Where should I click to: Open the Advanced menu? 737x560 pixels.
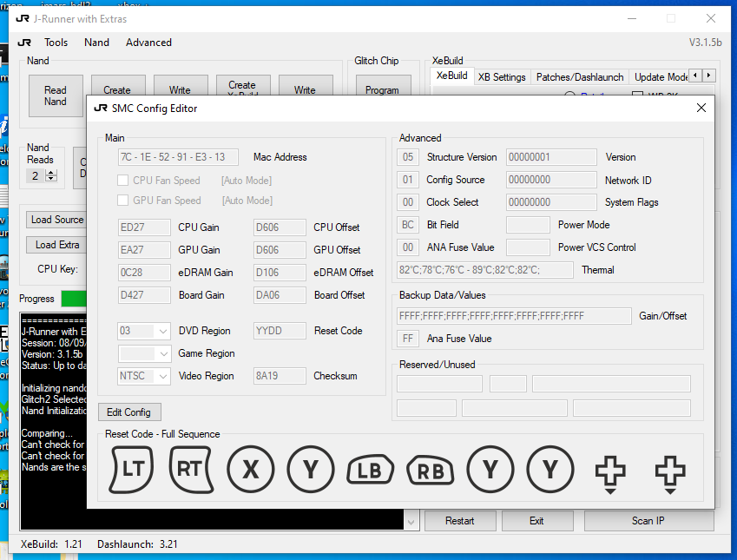click(148, 43)
